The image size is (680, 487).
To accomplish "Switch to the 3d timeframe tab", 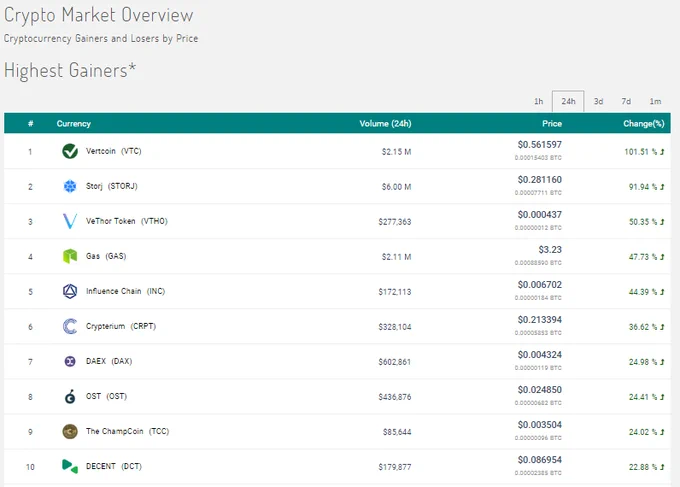I will pos(598,101).
